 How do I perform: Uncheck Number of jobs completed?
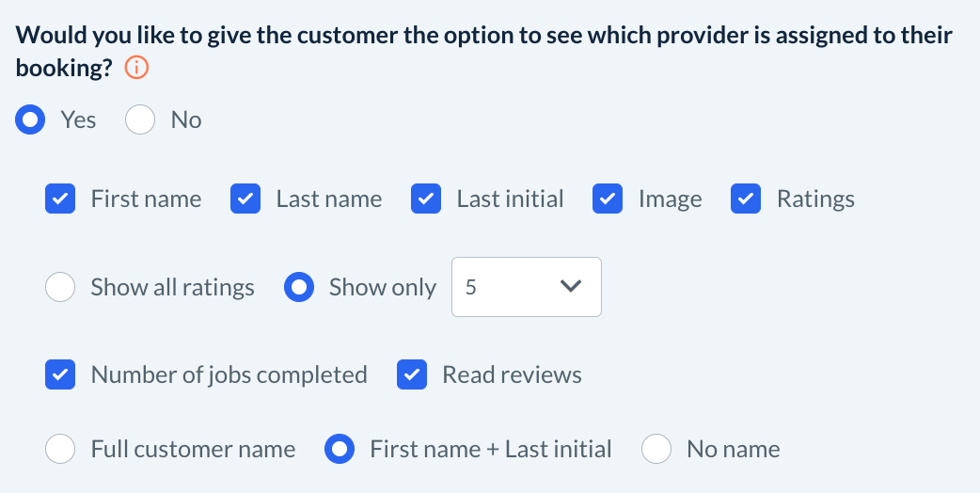[x=60, y=374]
